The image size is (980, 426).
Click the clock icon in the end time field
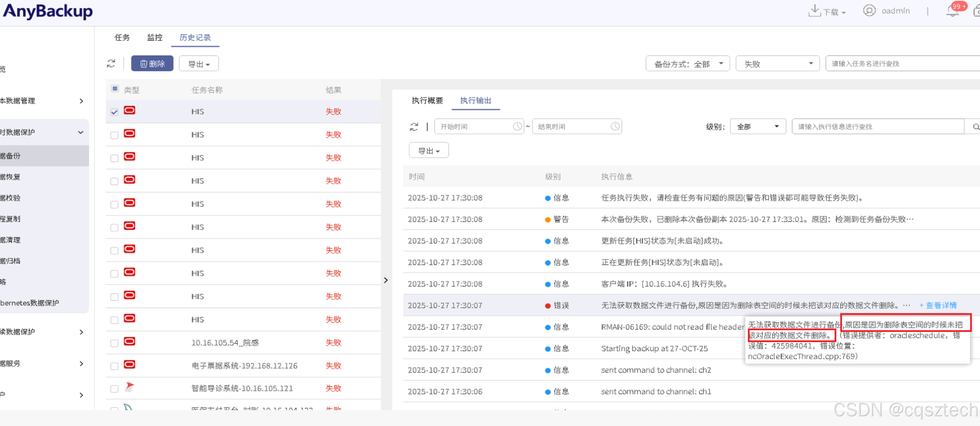[x=615, y=126]
